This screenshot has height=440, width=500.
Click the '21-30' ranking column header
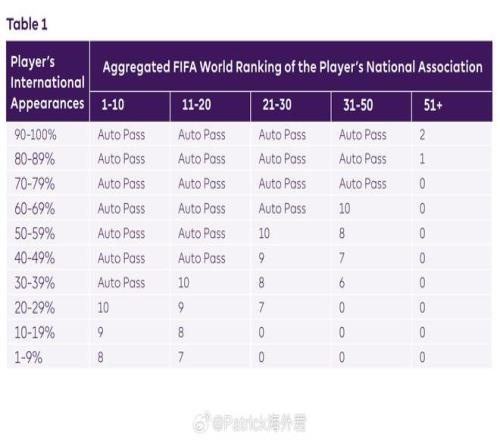tap(277, 105)
